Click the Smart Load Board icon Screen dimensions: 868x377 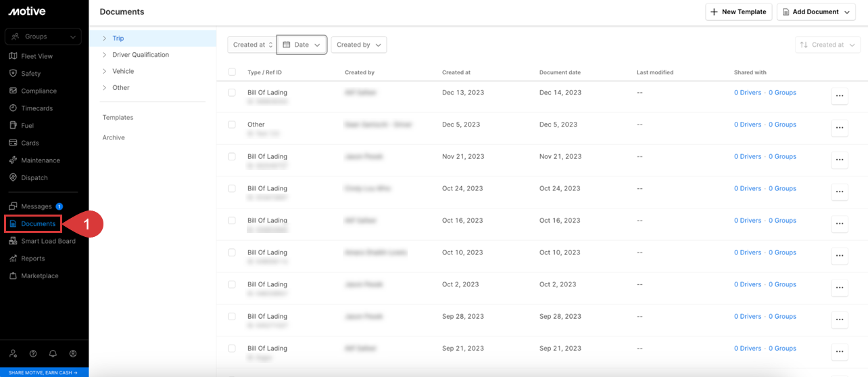[x=13, y=241]
